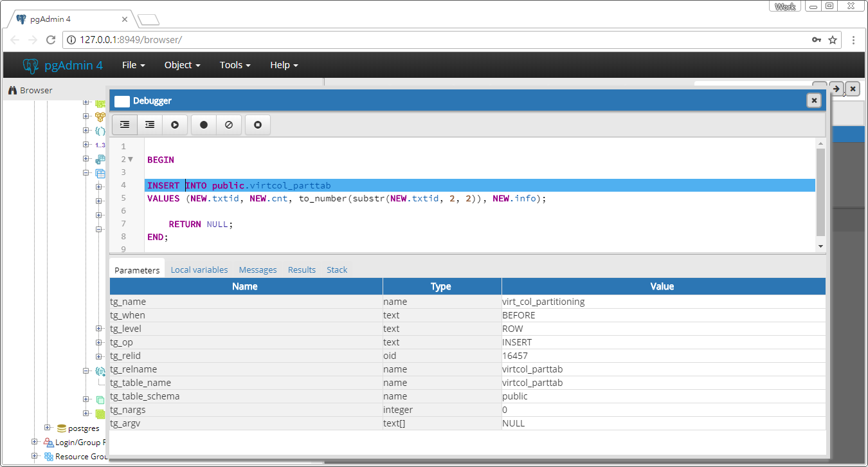868x467 pixels.
Task: Open the Help menu
Action: tap(284, 65)
